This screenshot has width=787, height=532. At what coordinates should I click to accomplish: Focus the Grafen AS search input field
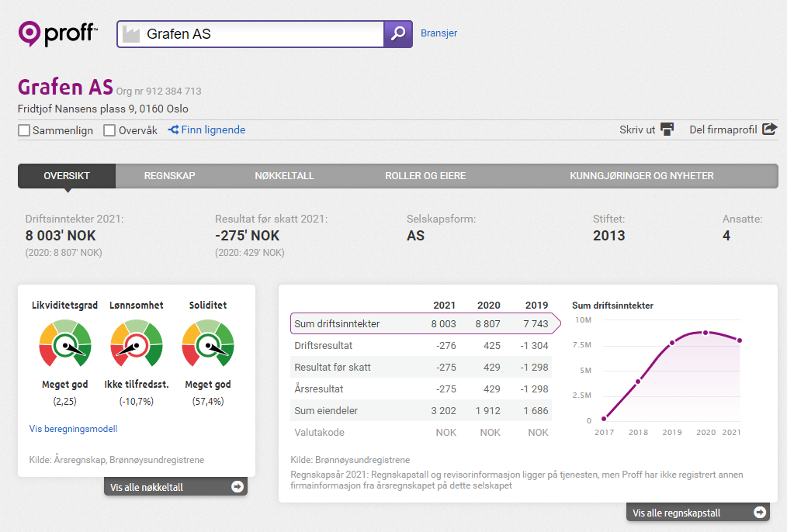coord(251,34)
